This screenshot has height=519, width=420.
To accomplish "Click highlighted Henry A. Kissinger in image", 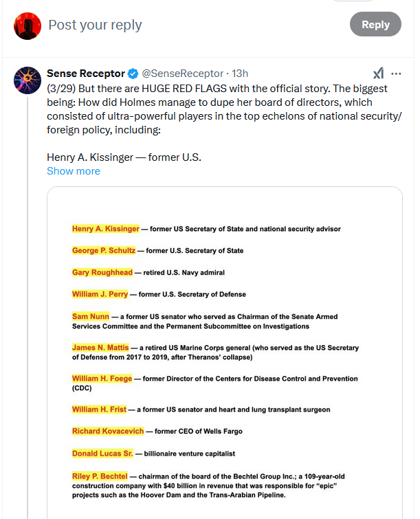I will point(106,229).
